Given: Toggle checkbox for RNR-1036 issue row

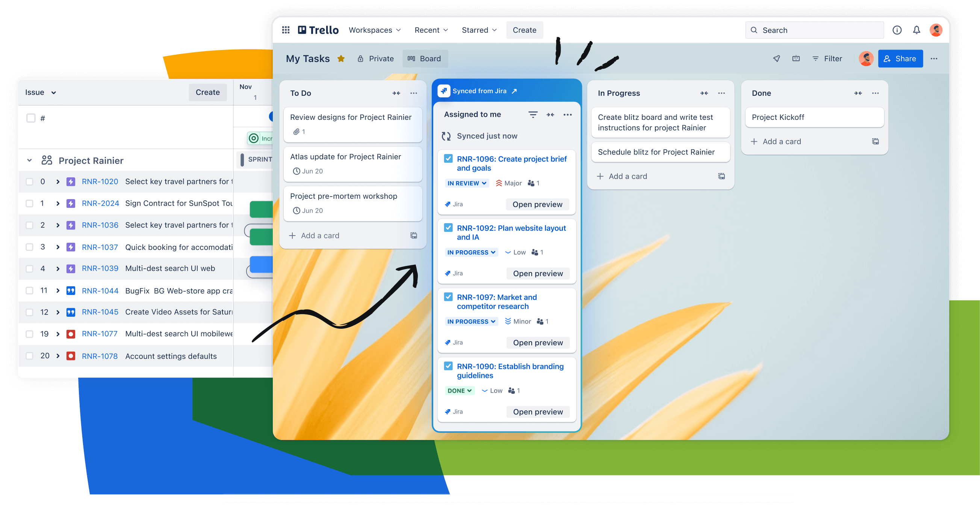Looking at the screenshot, I should 30,225.
